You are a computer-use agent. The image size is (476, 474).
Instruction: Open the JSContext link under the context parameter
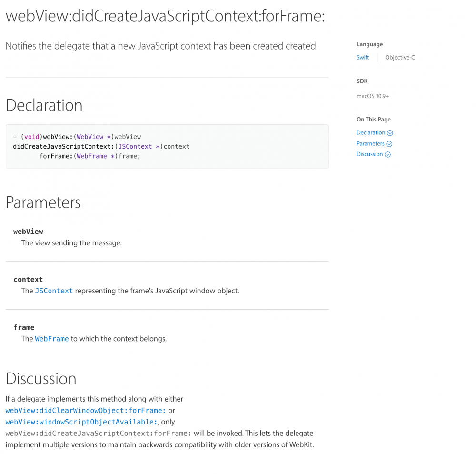pyautogui.click(x=54, y=291)
